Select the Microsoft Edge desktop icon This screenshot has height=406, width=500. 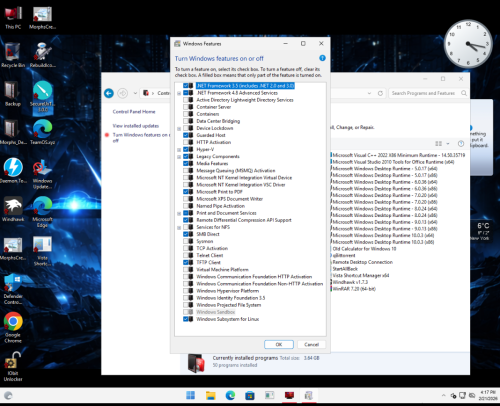coord(42,212)
